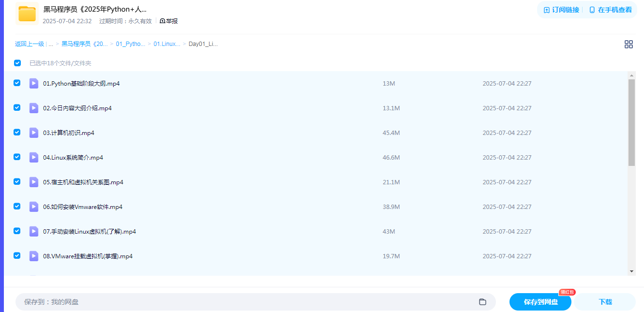Open the folder picker icon in save path
This screenshot has width=644, height=312.
pos(482,302)
